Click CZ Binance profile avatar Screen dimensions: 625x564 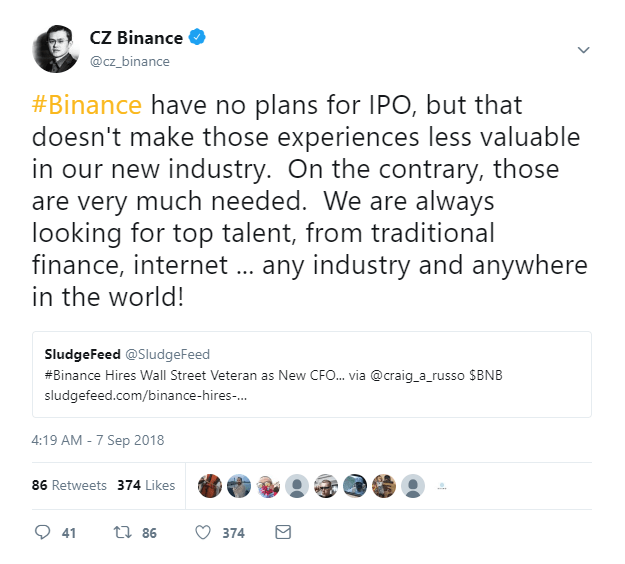[x=55, y=49]
